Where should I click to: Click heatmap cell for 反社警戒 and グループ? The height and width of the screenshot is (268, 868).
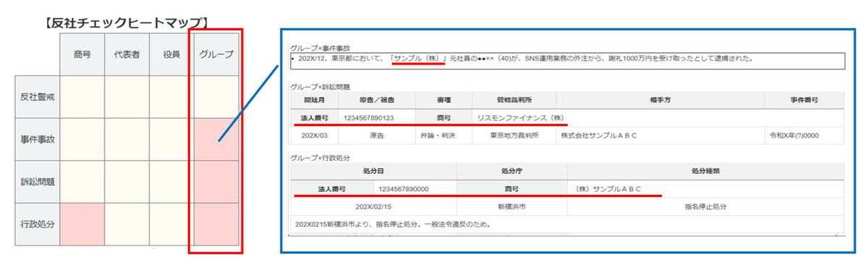(x=216, y=97)
